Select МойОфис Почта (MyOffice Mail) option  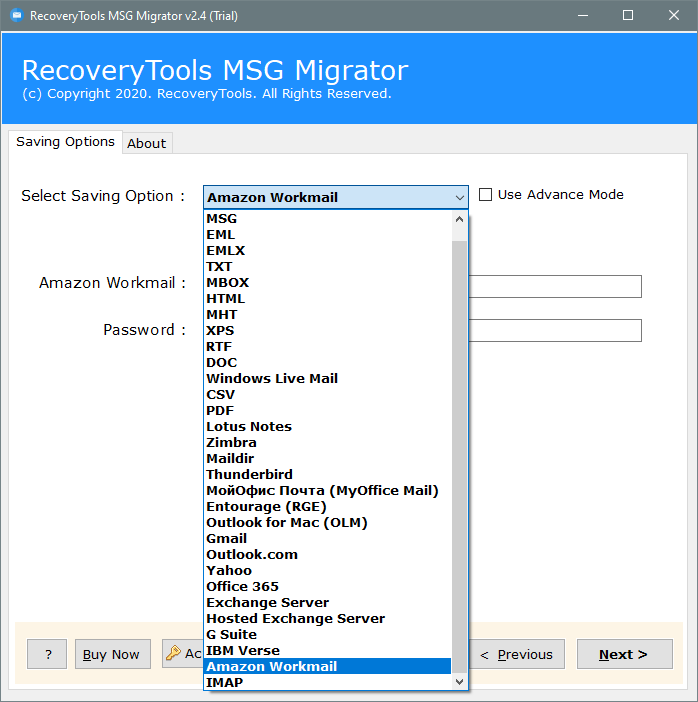(328, 491)
